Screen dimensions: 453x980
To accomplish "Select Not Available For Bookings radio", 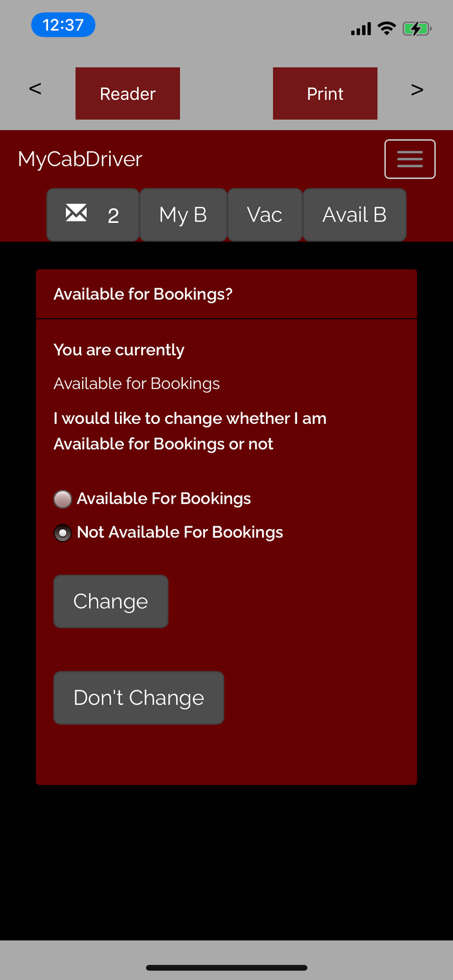I will coord(63,533).
